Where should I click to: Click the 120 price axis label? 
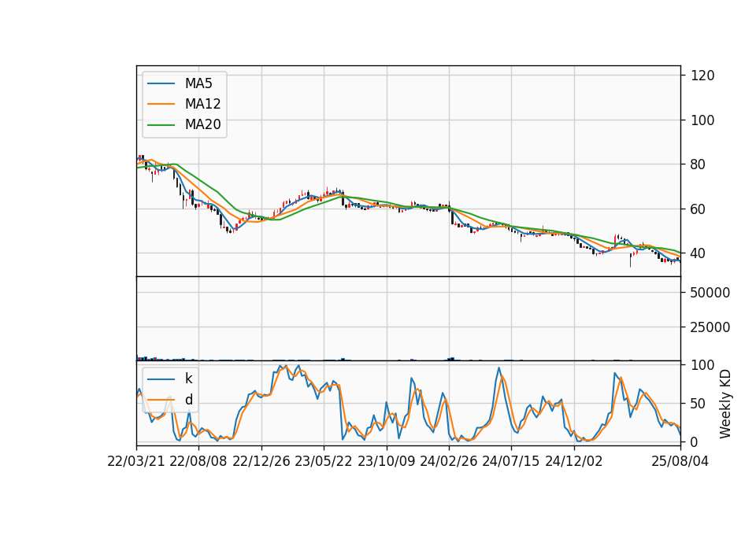[x=702, y=76]
